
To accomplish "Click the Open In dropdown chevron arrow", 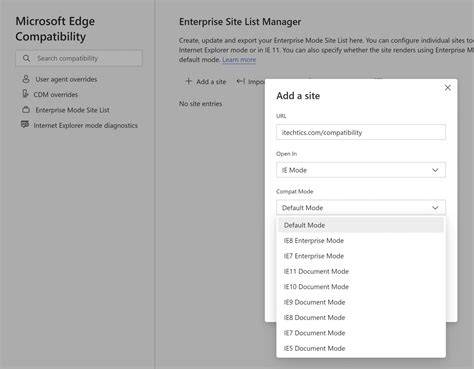I will (x=435, y=170).
